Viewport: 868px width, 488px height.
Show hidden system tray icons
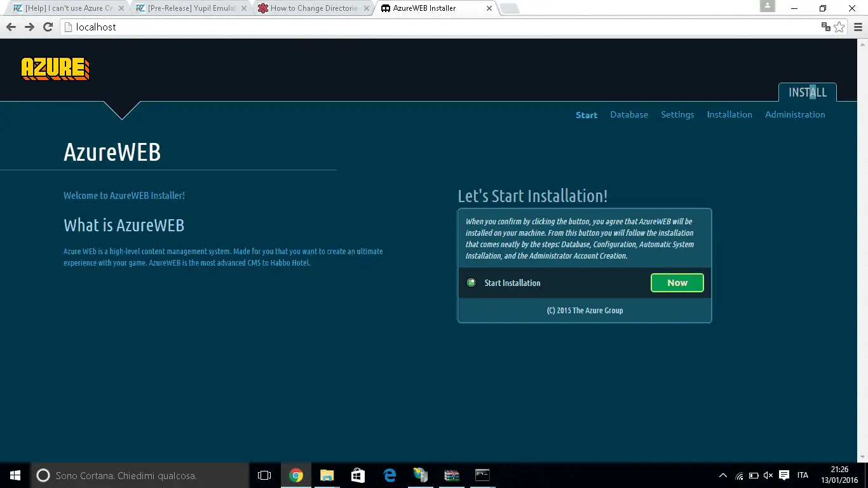click(x=723, y=475)
